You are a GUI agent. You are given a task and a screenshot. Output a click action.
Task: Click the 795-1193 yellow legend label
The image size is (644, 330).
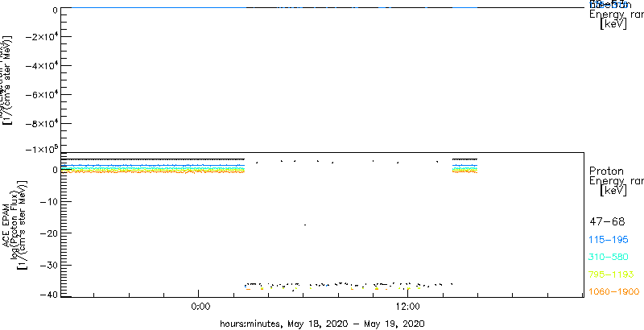(x=612, y=274)
